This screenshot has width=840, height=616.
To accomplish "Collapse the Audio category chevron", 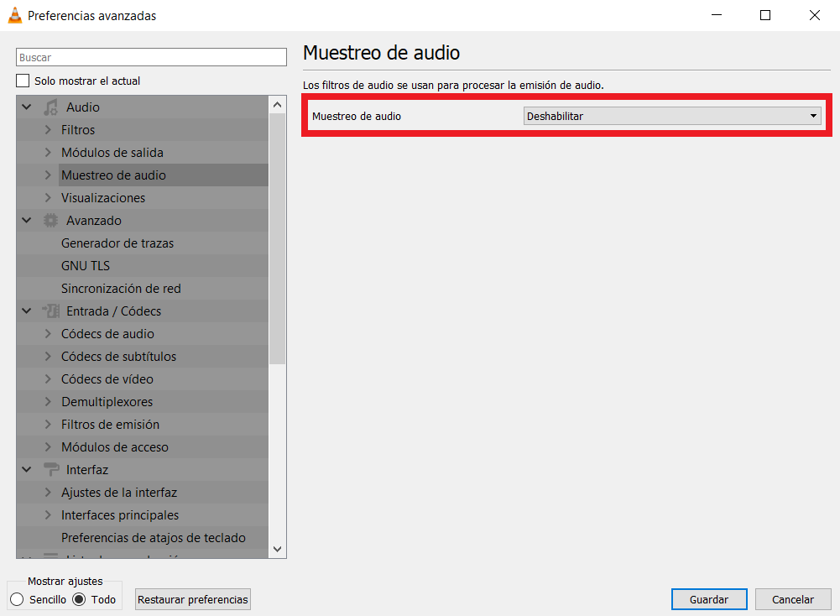I will tap(26, 107).
